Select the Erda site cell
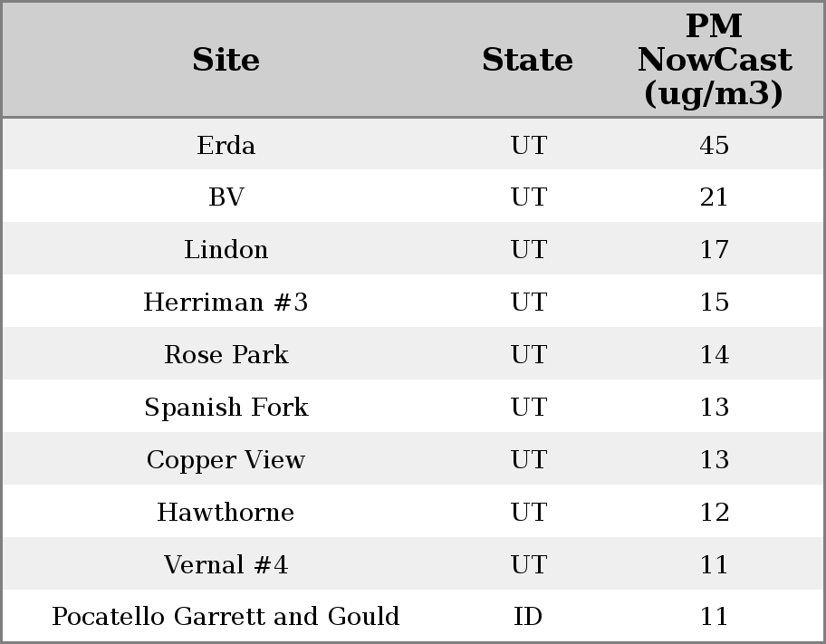826x644 pixels. click(226, 145)
